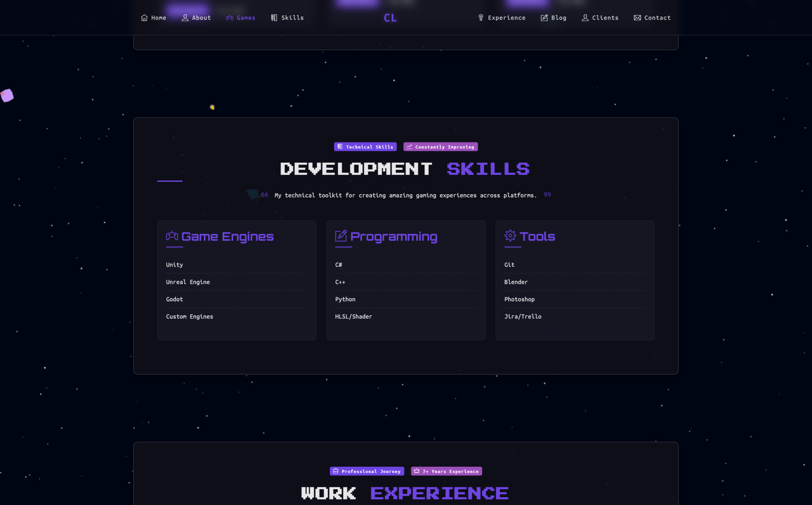Click the gear icon beside Tools heading
This screenshot has width=812, height=505.
point(510,236)
